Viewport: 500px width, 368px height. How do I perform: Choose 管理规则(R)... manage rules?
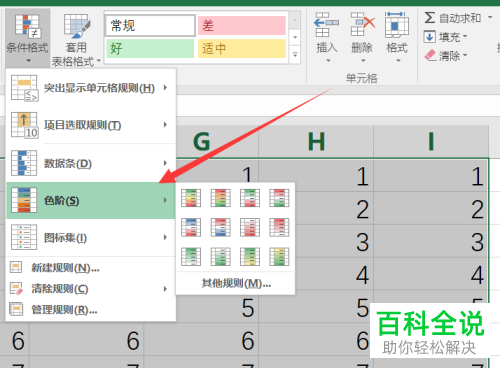(x=91, y=310)
